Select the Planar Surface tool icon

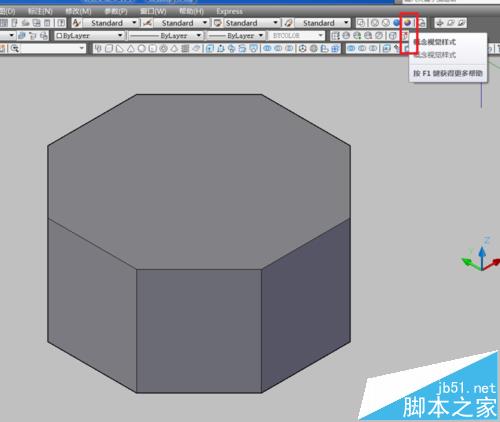[x=196, y=49]
